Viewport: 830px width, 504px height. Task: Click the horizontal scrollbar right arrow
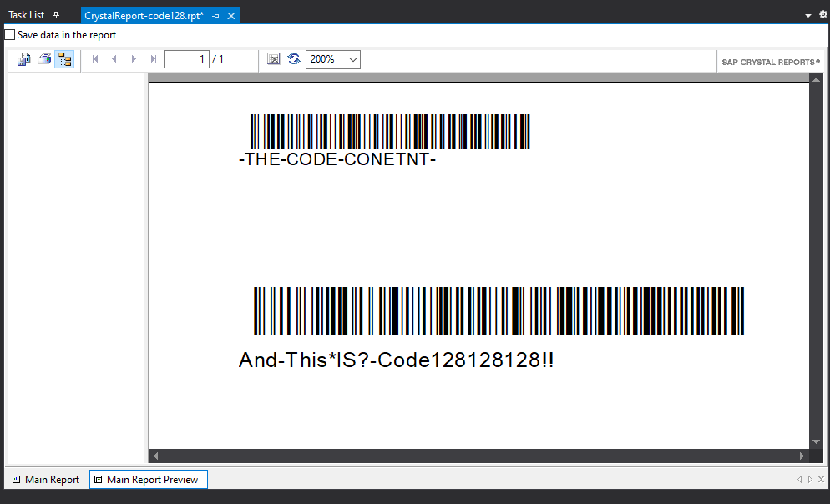pyautogui.click(x=802, y=456)
